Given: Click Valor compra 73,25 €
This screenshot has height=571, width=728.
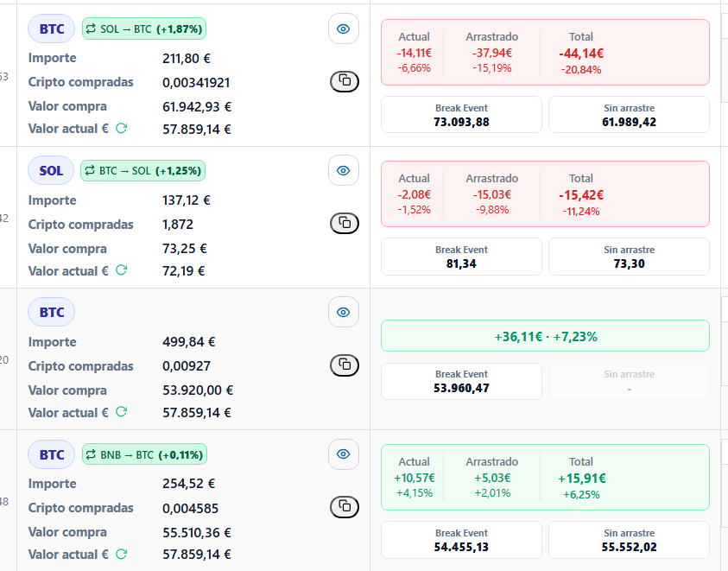Looking at the screenshot, I should (x=184, y=249).
